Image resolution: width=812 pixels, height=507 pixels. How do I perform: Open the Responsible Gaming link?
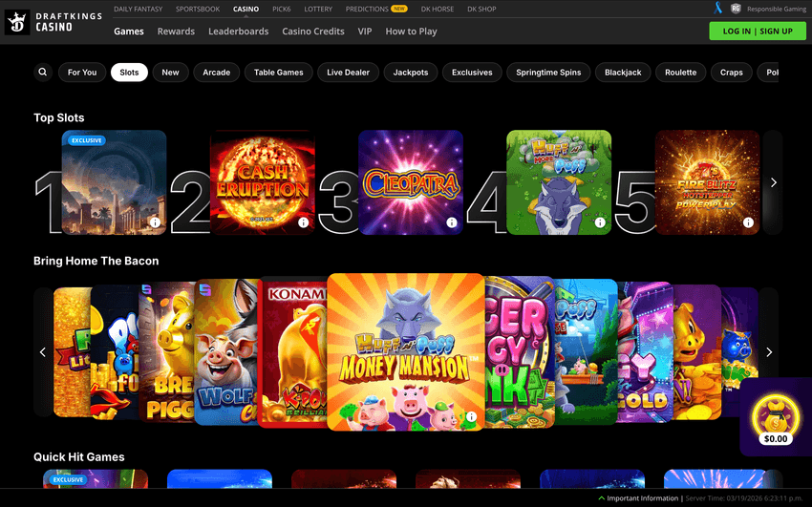(x=776, y=9)
